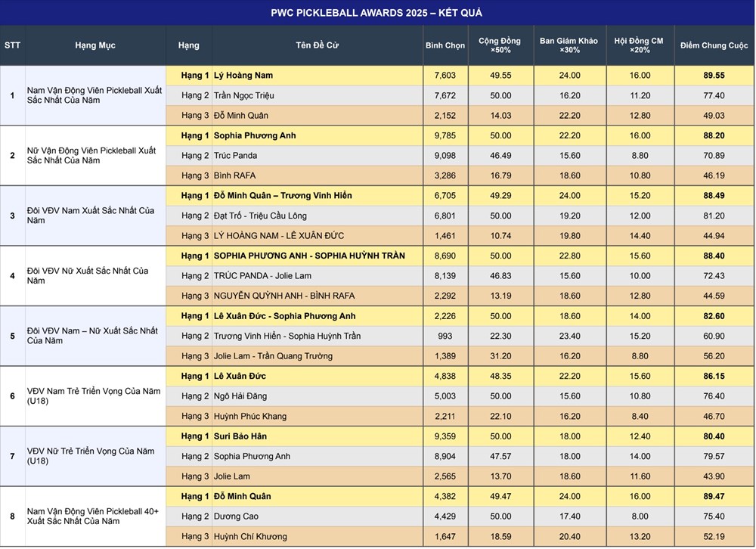Screen dimensions: 756x549
Task: Click the final score 52.19 cell
Action: 714,536
